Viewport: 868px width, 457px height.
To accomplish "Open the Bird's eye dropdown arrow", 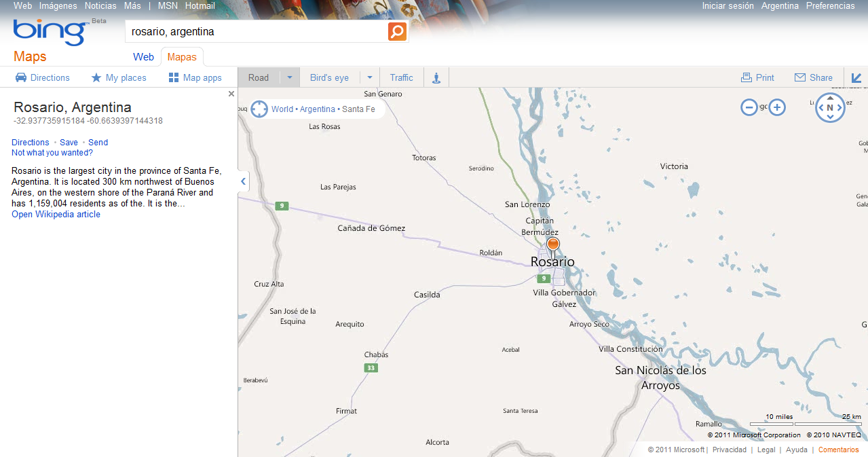I will [x=369, y=77].
